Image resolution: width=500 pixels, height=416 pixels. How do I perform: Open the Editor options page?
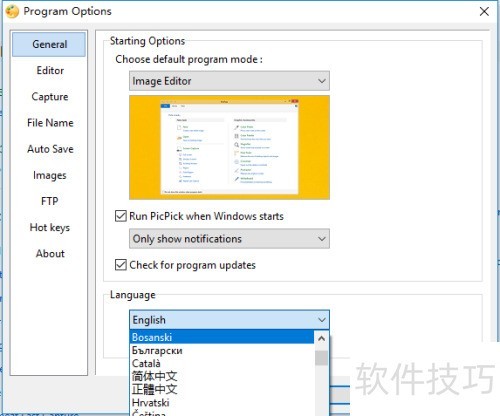coord(50,70)
